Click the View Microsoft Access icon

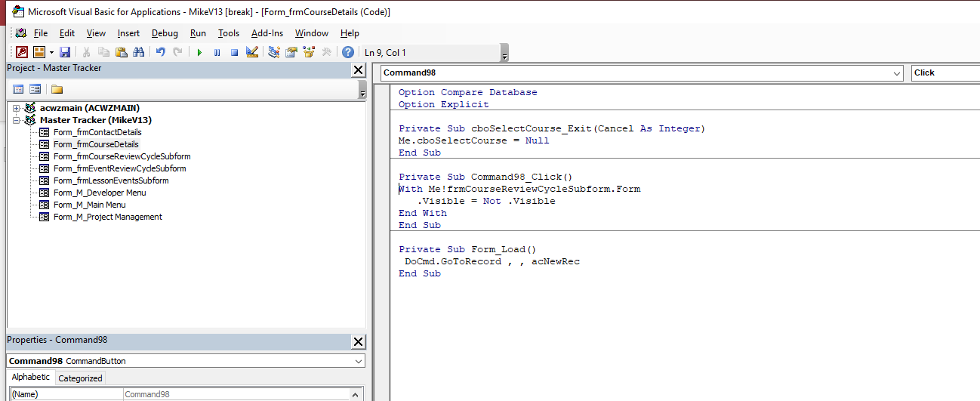(x=22, y=52)
